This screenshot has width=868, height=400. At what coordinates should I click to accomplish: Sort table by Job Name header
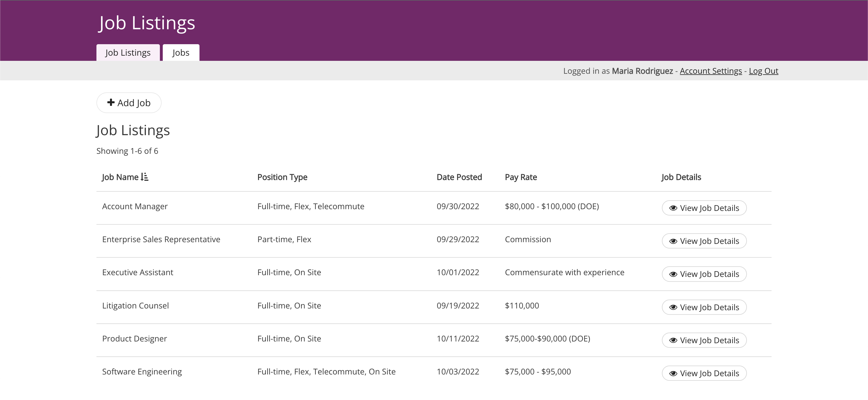point(120,177)
